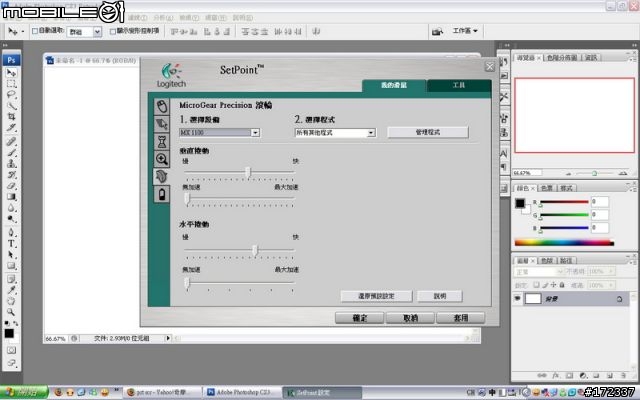
Task: Switch to the Paths panel tab
Action: pyautogui.click(x=566, y=260)
